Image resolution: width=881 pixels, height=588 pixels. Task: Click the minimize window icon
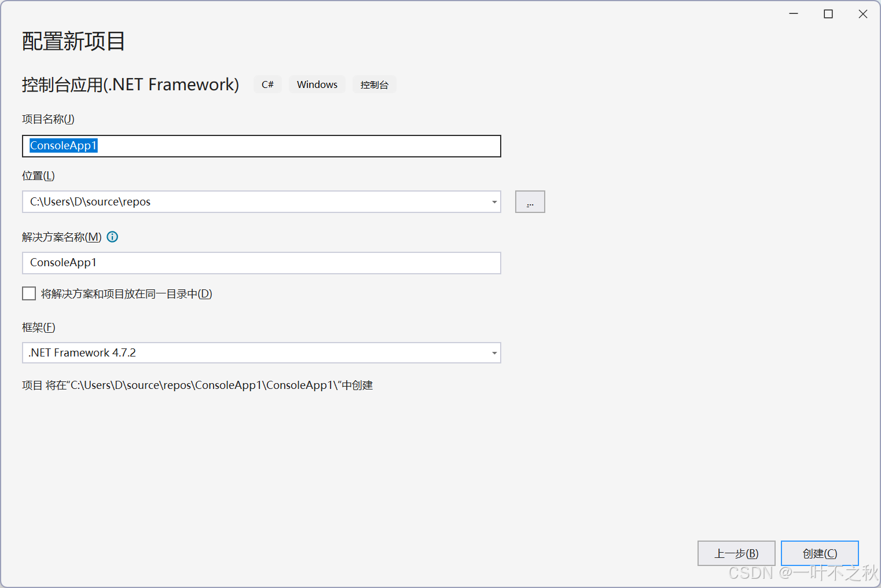794,13
